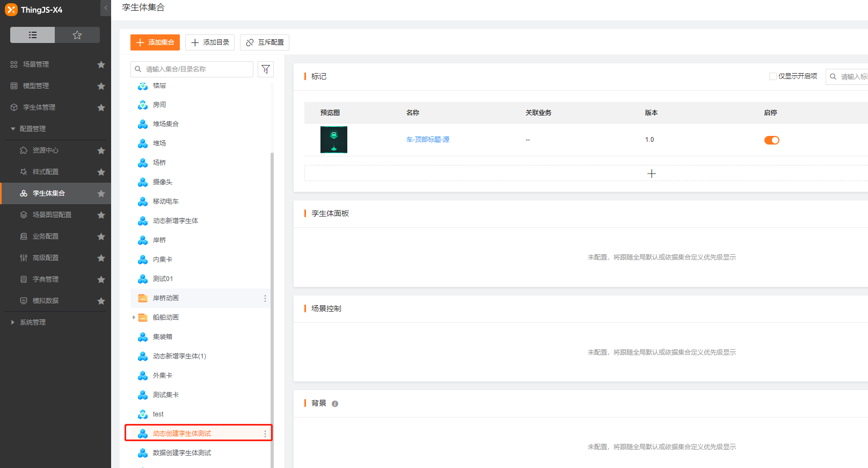This screenshot has height=468, width=868.
Task: Select the 摄像头 collection icon
Action: tap(143, 182)
